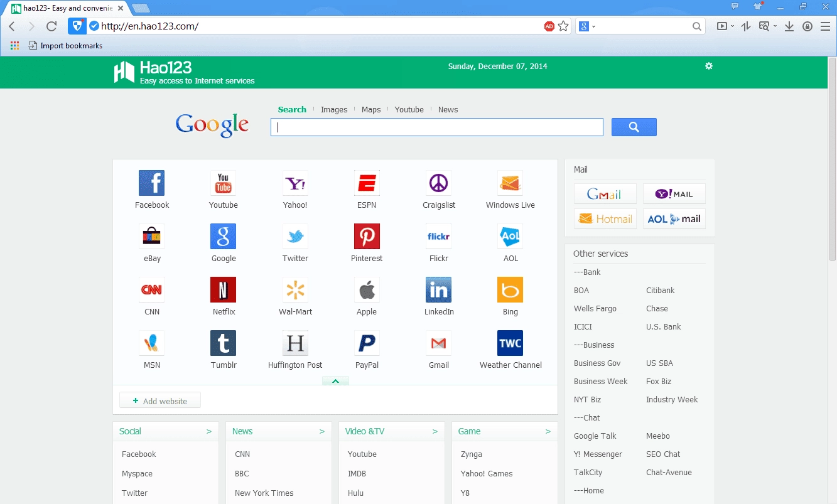Image resolution: width=837 pixels, height=504 pixels.
Task: Go back with the browser back arrow
Action: 12,26
